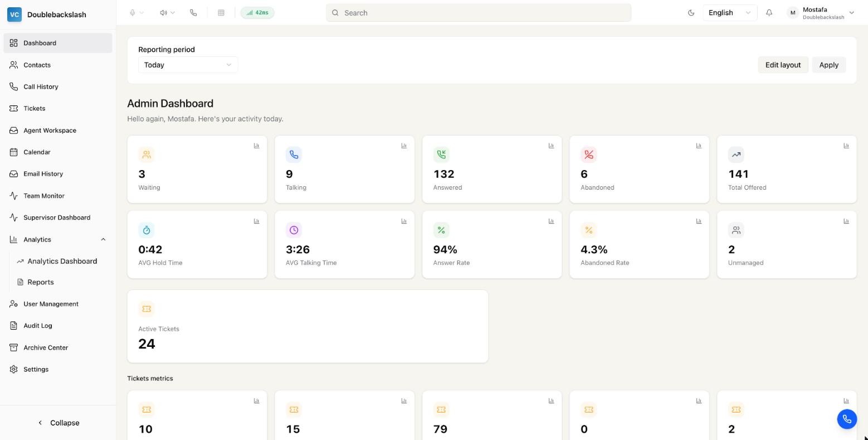Click the Waiting people icon

(147, 154)
